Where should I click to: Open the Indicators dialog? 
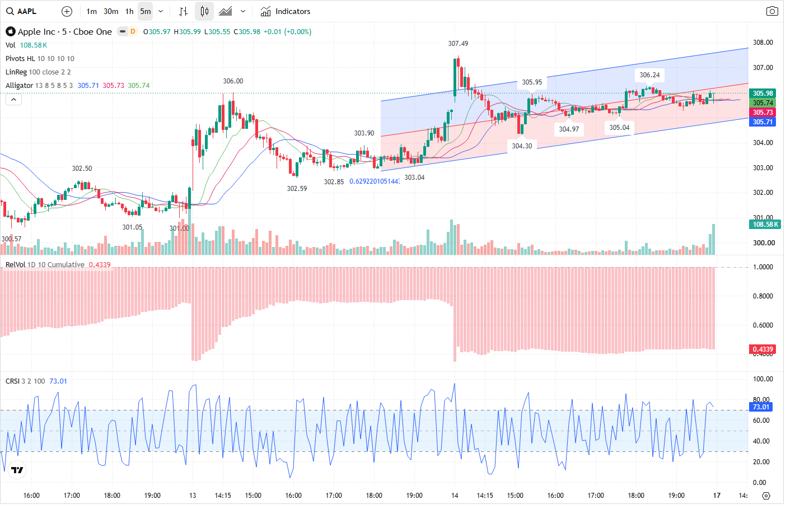tap(286, 11)
